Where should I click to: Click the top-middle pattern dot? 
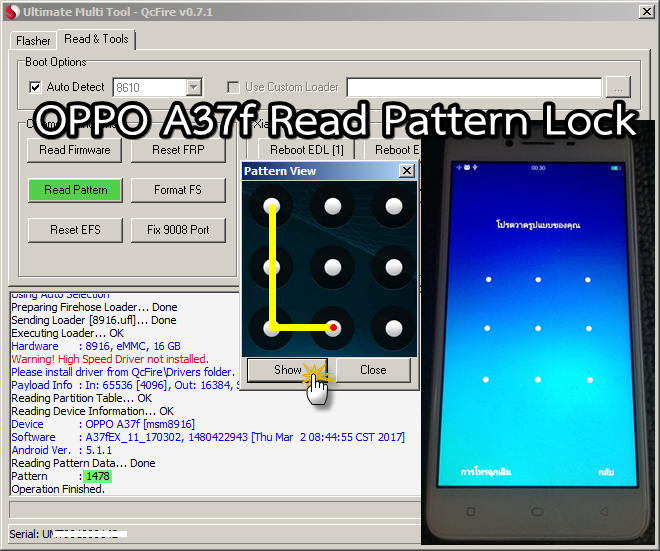point(333,206)
